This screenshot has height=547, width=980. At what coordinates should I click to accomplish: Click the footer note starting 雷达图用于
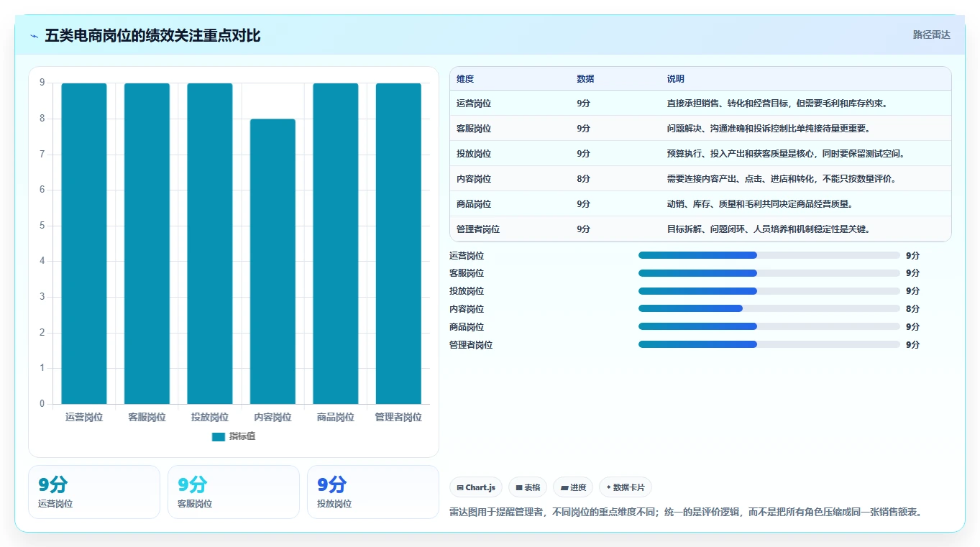click(x=686, y=512)
